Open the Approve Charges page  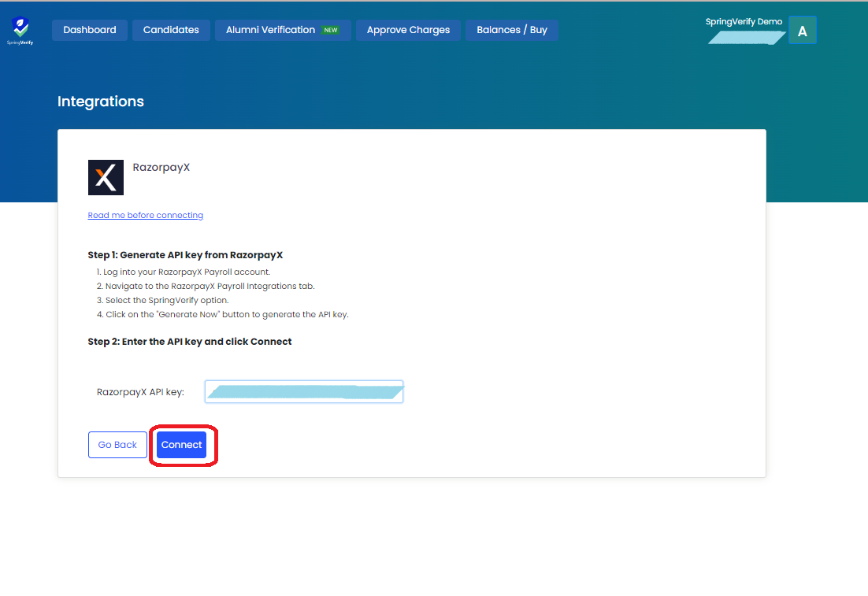(x=408, y=30)
